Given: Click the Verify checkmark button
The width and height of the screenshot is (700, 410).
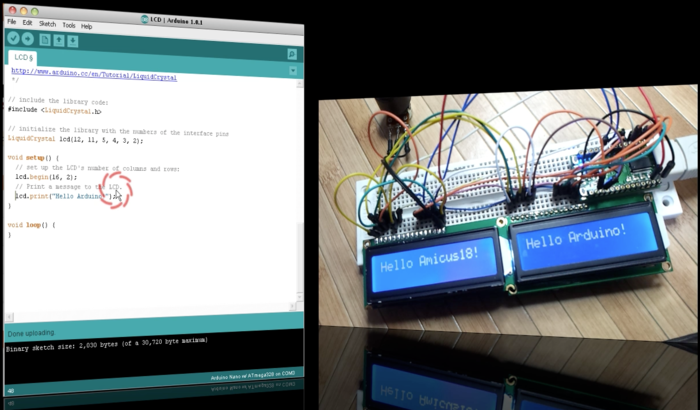Looking at the screenshot, I should pos(13,38).
